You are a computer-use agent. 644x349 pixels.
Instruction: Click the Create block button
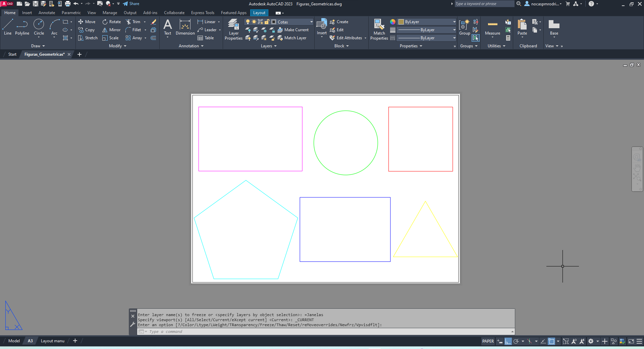[339, 22]
